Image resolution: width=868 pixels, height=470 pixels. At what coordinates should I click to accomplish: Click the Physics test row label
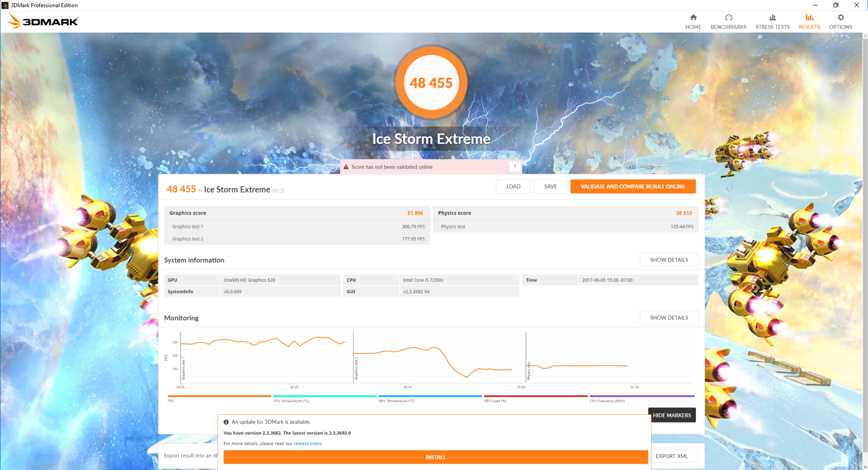(x=453, y=227)
